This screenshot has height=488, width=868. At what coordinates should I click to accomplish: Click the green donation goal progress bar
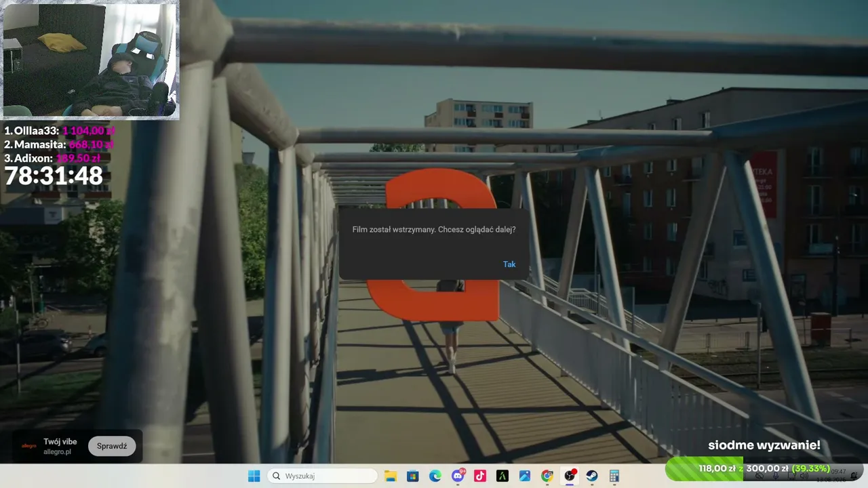pyautogui.click(x=764, y=468)
